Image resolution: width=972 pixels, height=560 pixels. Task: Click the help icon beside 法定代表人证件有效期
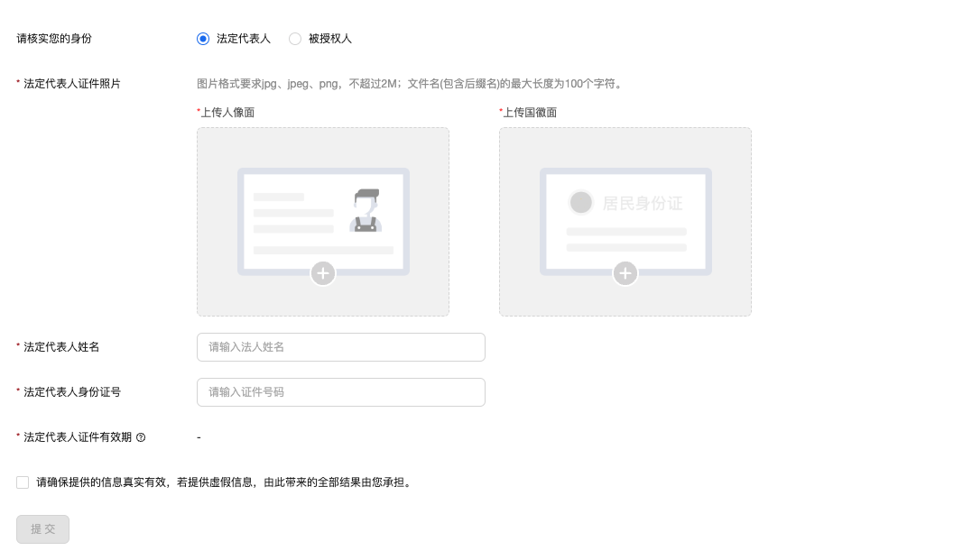(x=141, y=437)
